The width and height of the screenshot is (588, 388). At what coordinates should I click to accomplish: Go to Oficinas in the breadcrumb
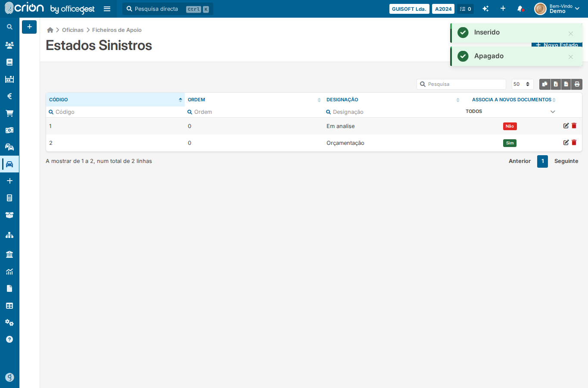tap(73, 30)
